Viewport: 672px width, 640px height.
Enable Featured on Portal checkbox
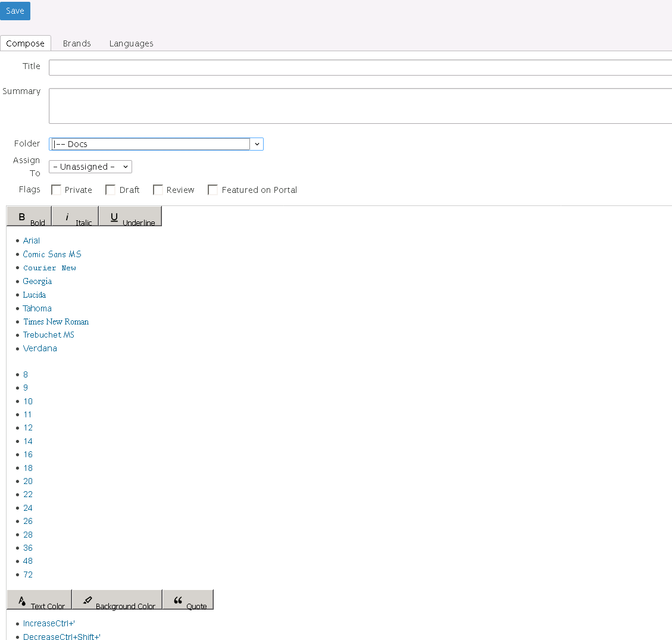(212, 190)
